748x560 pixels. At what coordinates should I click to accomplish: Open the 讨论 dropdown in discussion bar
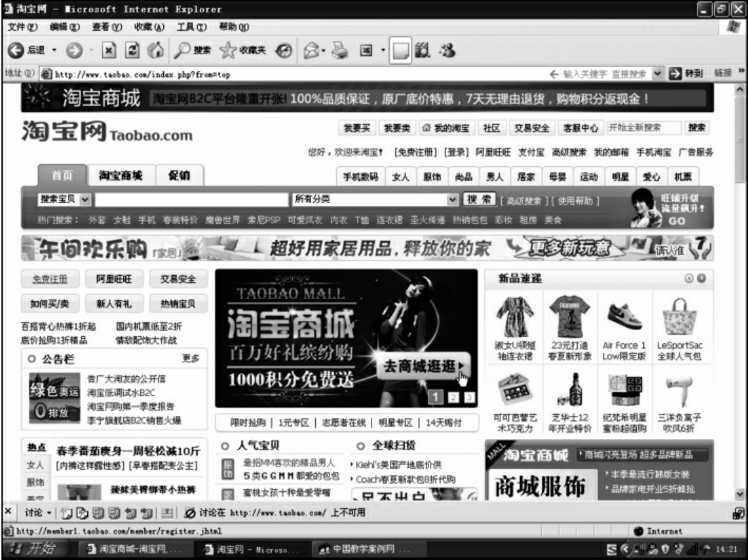(38, 512)
